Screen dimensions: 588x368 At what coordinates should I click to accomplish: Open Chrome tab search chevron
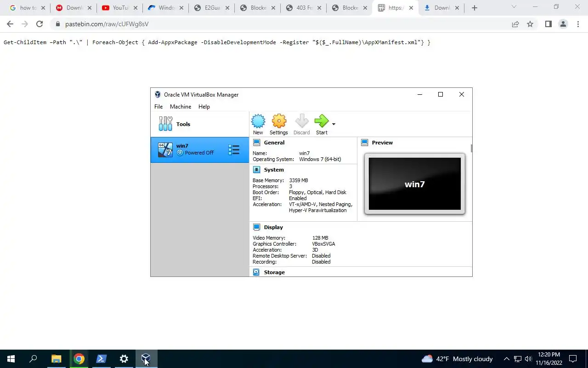514,6
